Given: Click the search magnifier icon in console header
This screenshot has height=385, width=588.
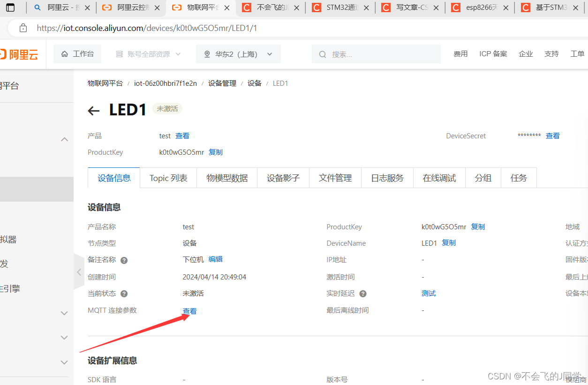Looking at the screenshot, I should [322, 54].
